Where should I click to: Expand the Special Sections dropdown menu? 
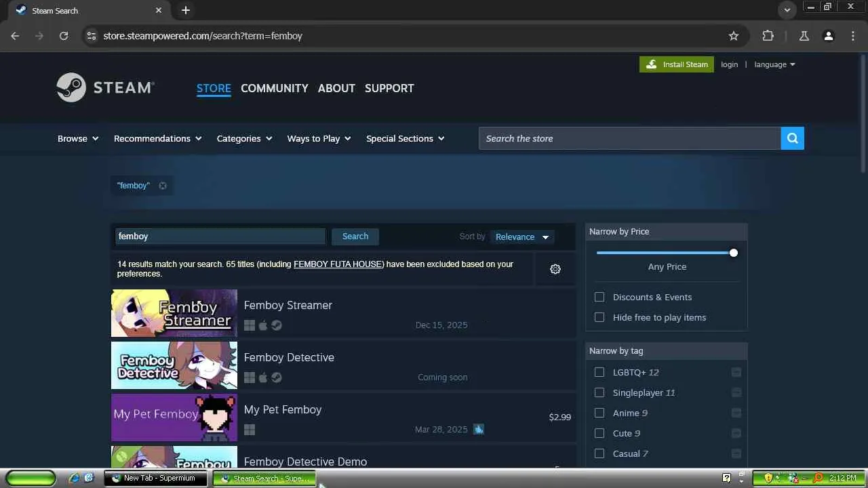tap(406, 138)
